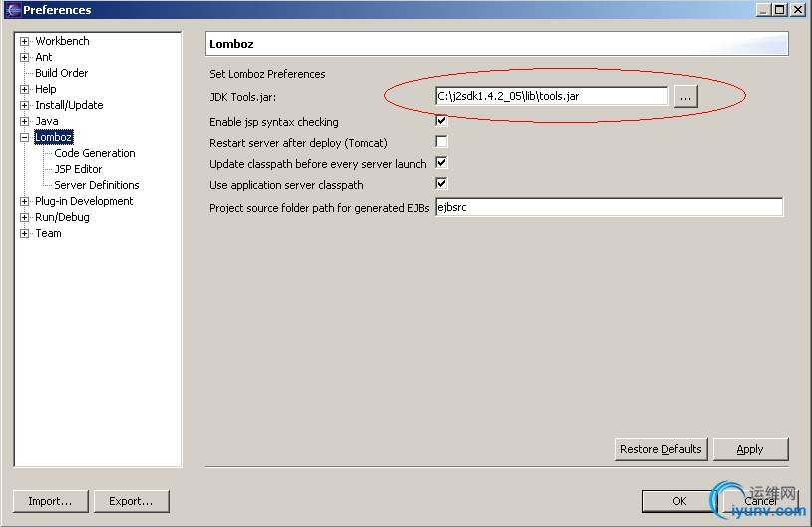Toggle Enable jsp syntax checking checkbox
The height and width of the screenshot is (527, 812).
coord(441,121)
